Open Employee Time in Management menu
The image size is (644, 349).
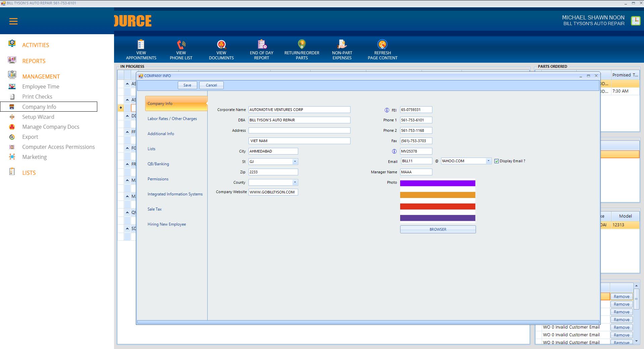coord(41,86)
